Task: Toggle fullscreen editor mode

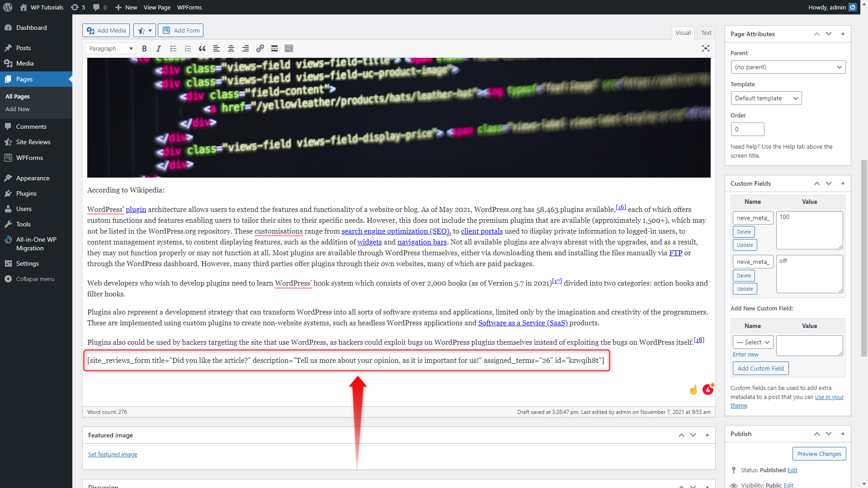Action: (705, 48)
